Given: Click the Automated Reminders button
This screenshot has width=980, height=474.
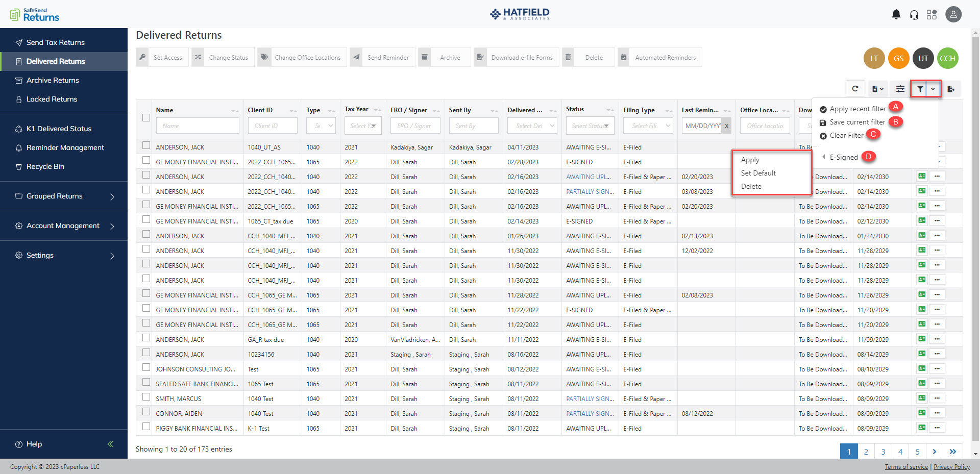Looking at the screenshot, I should click(x=659, y=57).
